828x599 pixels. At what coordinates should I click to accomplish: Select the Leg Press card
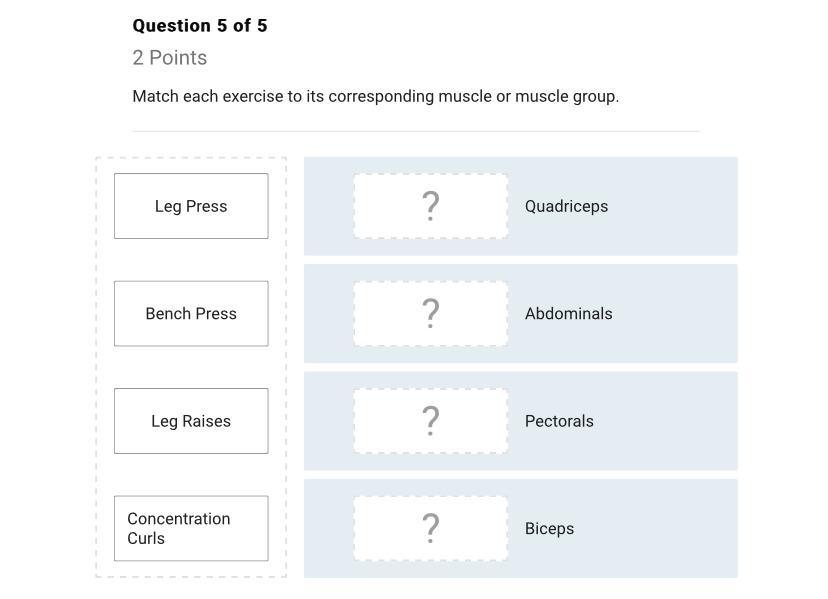[x=191, y=206]
